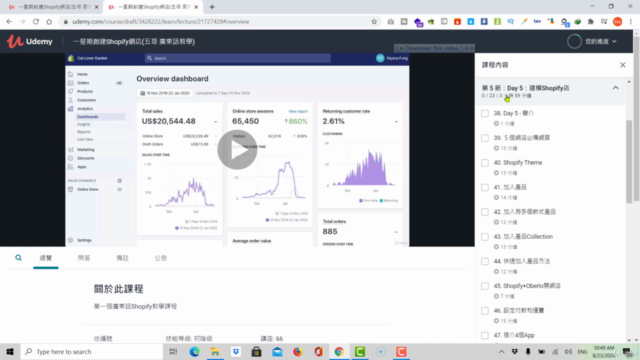The height and width of the screenshot is (360, 640).
Task: Click the Download this video banner
Action: click(434, 48)
